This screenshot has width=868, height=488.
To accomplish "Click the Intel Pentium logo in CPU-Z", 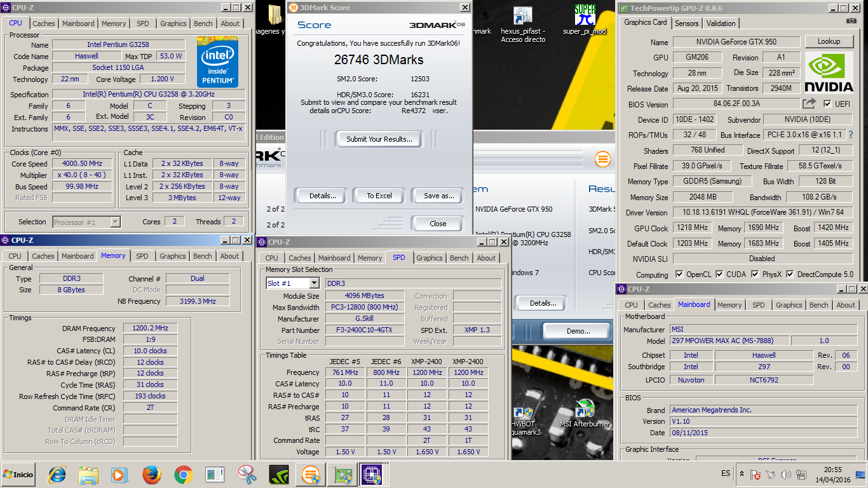I will [x=217, y=62].
